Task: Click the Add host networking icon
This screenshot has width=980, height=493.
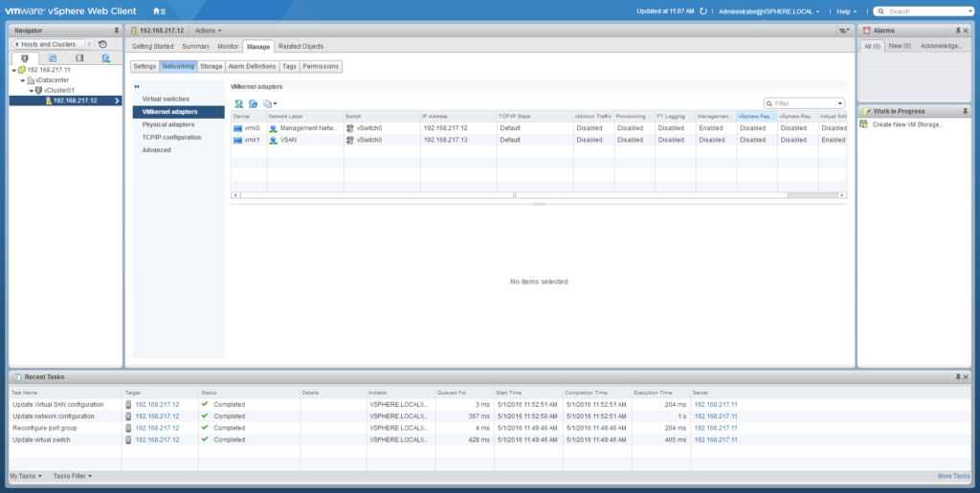Action: tap(238, 103)
